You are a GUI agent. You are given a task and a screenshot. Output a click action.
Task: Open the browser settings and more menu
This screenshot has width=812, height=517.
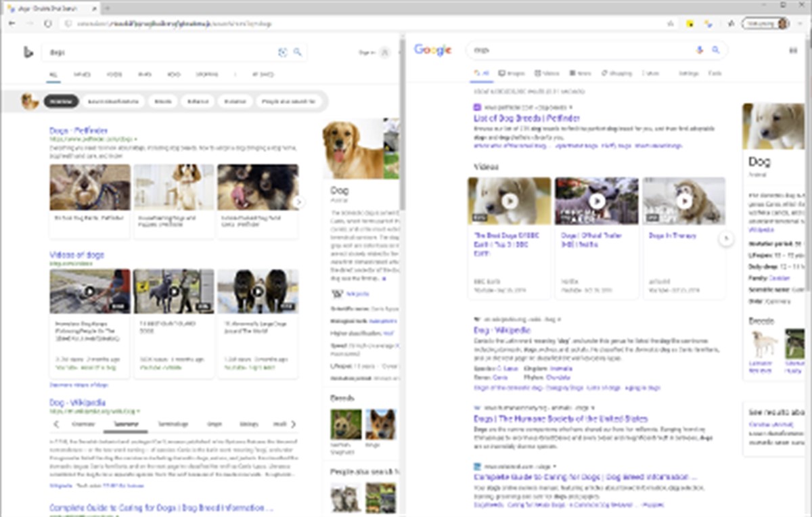800,23
